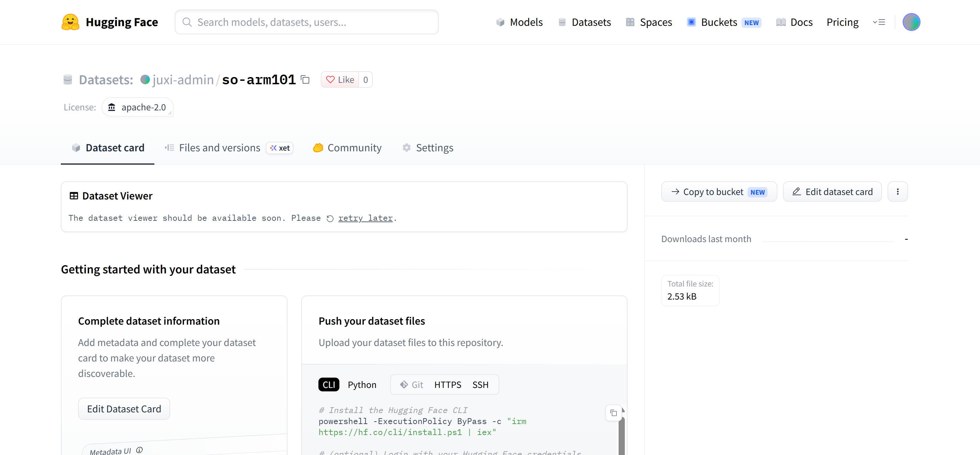The image size is (980, 455).
Task: Copy the CLI code snippet
Action: pos(613,413)
